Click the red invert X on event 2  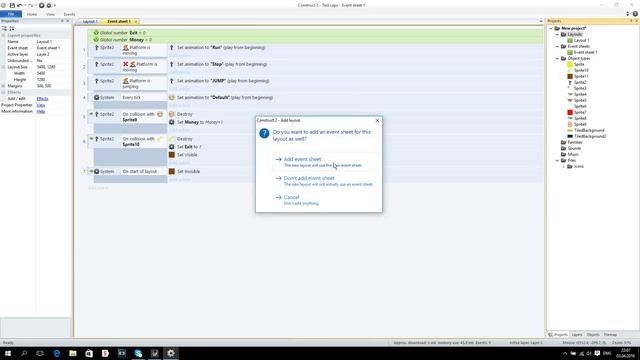click(126, 64)
